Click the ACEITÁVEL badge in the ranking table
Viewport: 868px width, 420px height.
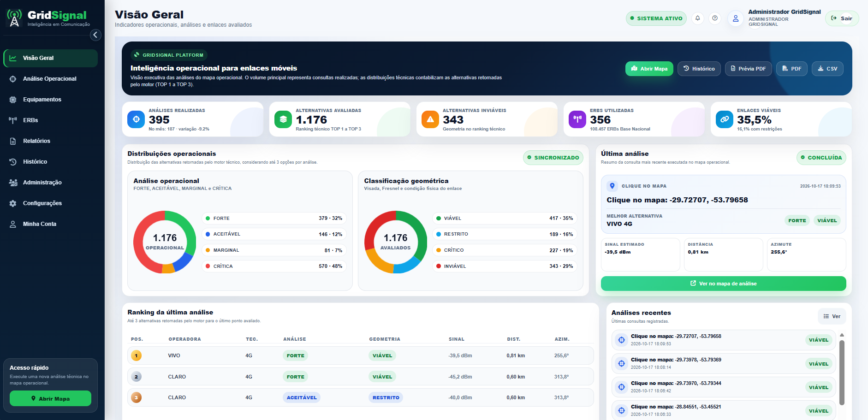click(x=302, y=397)
